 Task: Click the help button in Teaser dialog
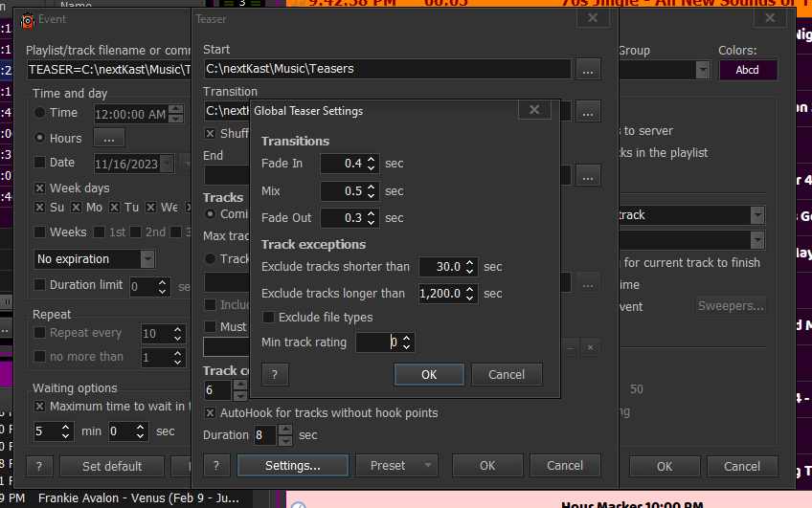(x=217, y=466)
